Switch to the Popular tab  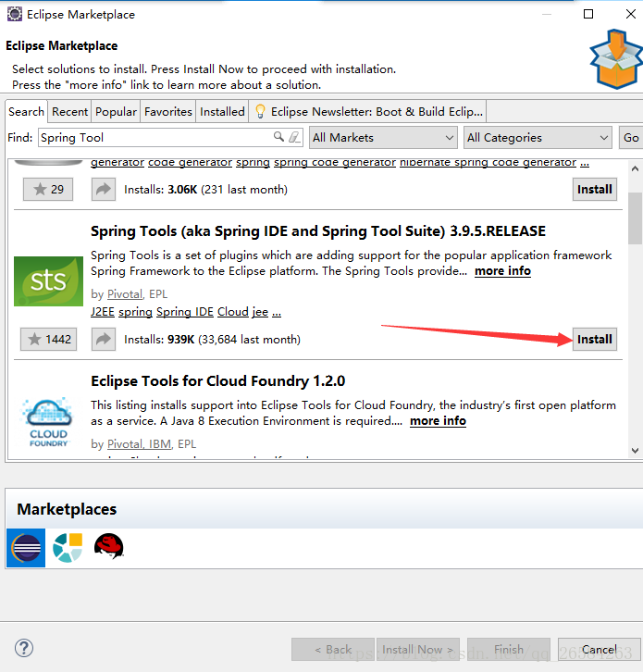click(116, 112)
